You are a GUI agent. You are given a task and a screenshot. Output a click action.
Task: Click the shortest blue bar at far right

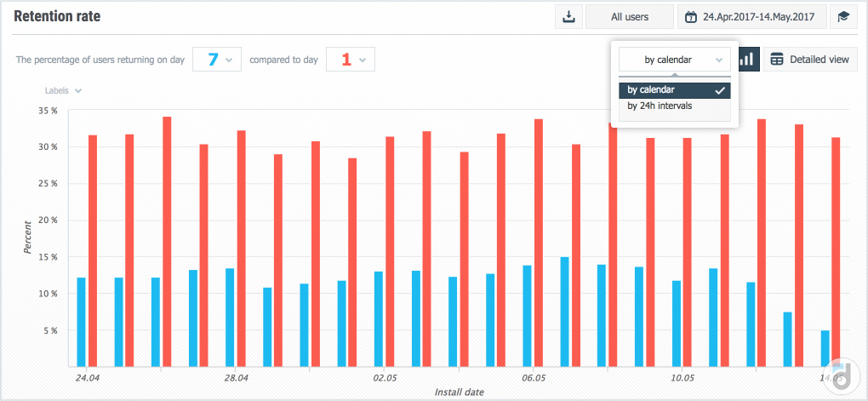click(x=825, y=347)
